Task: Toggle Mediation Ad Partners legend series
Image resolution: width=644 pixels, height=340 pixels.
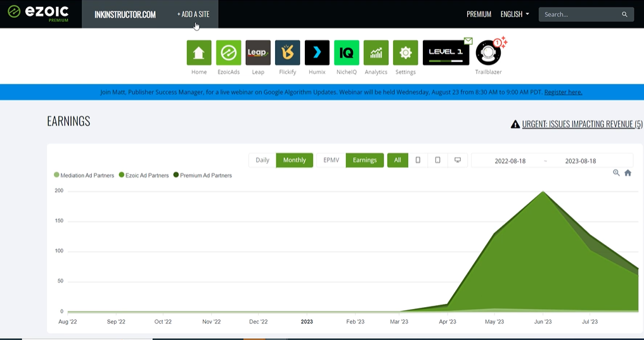Action: pyautogui.click(x=84, y=175)
